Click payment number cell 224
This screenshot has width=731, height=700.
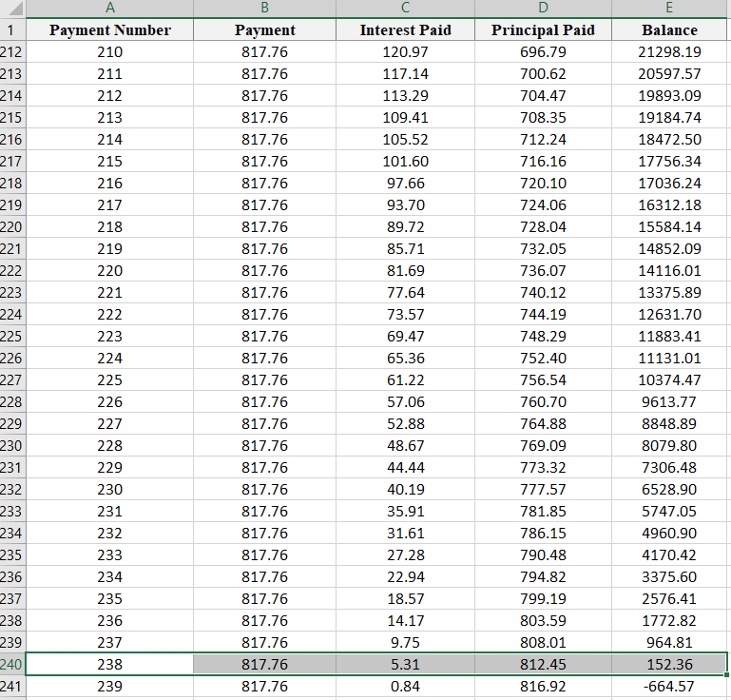[110, 358]
